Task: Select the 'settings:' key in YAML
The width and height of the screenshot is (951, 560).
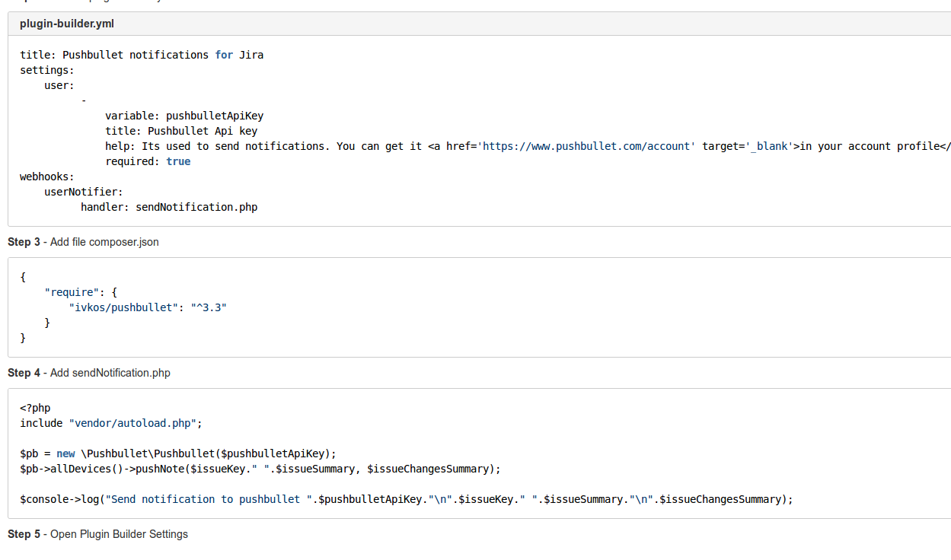Action: (x=47, y=70)
